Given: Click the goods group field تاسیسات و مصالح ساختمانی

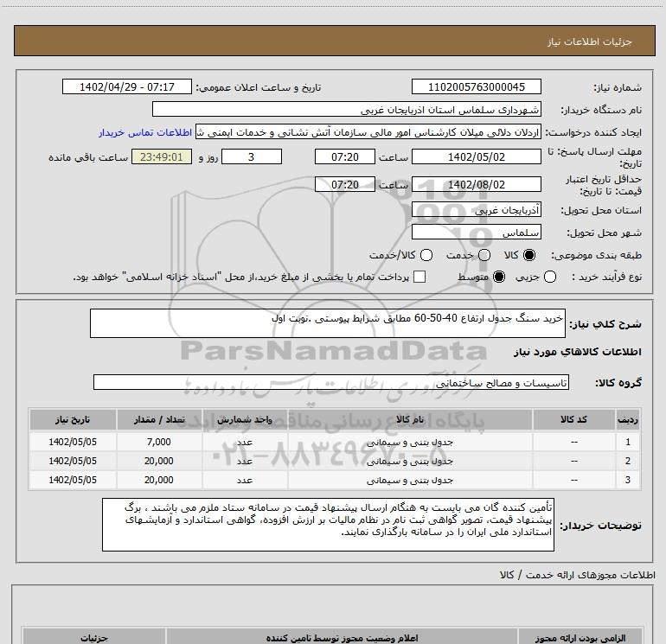Looking at the screenshot, I should click(x=331, y=382).
